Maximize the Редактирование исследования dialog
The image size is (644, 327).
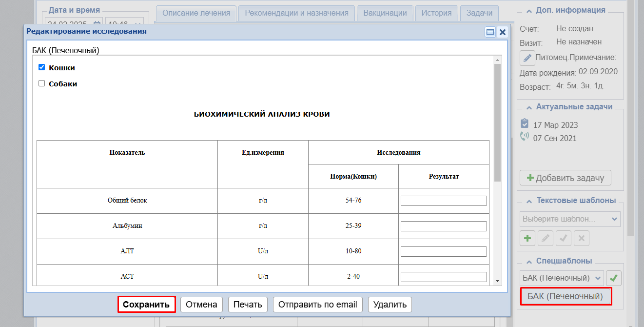490,32
